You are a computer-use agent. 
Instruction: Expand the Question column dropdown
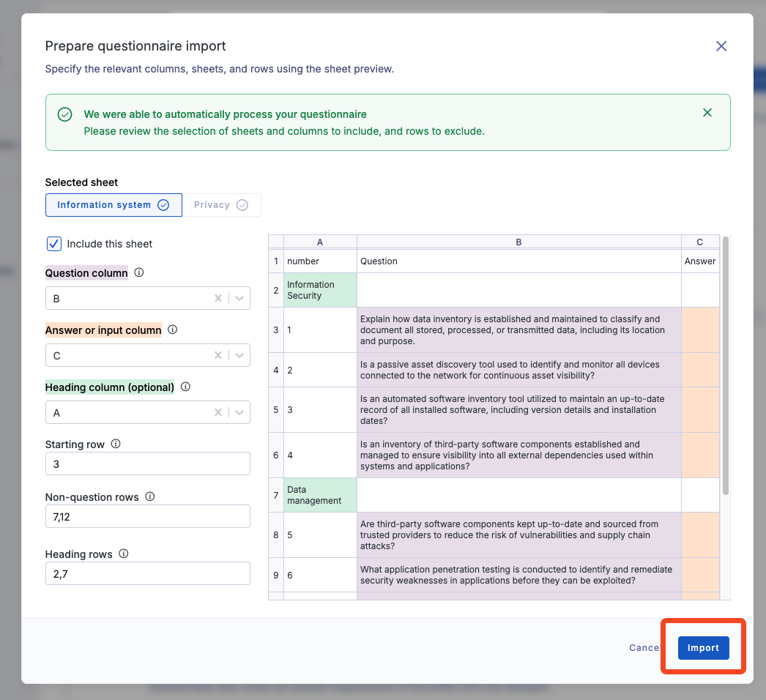tap(239, 299)
